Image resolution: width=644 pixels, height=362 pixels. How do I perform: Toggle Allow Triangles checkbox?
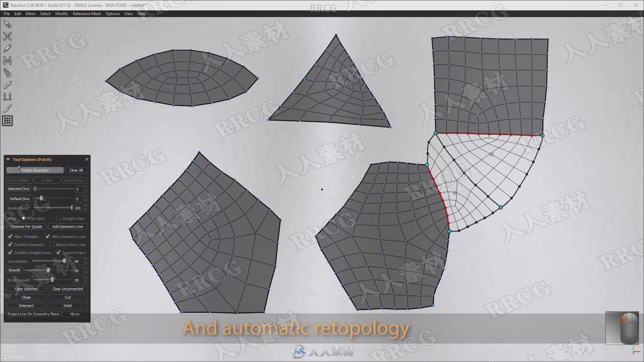coord(10,236)
